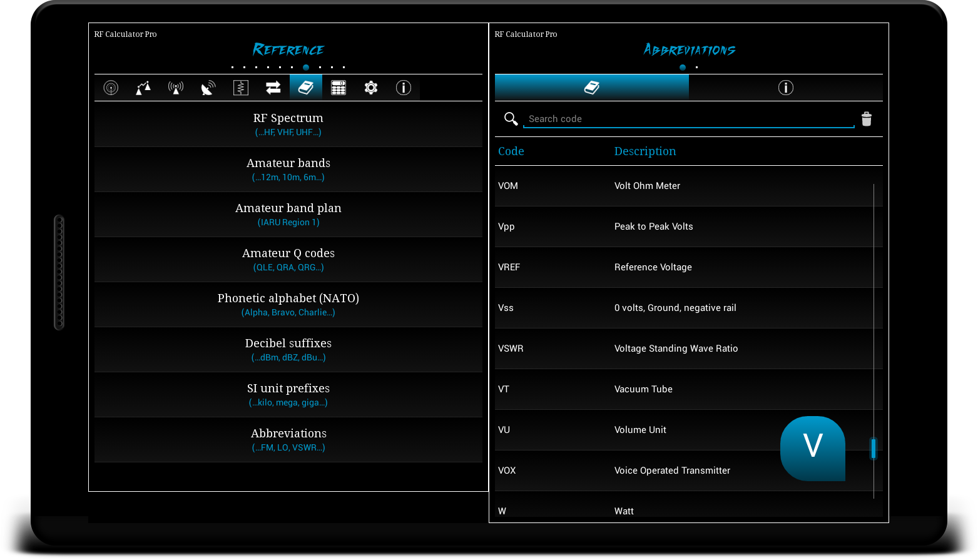The width and height of the screenshot is (978, 560).
Task: Select the VREF Reference Voltage row
Action: pos(689,267)
